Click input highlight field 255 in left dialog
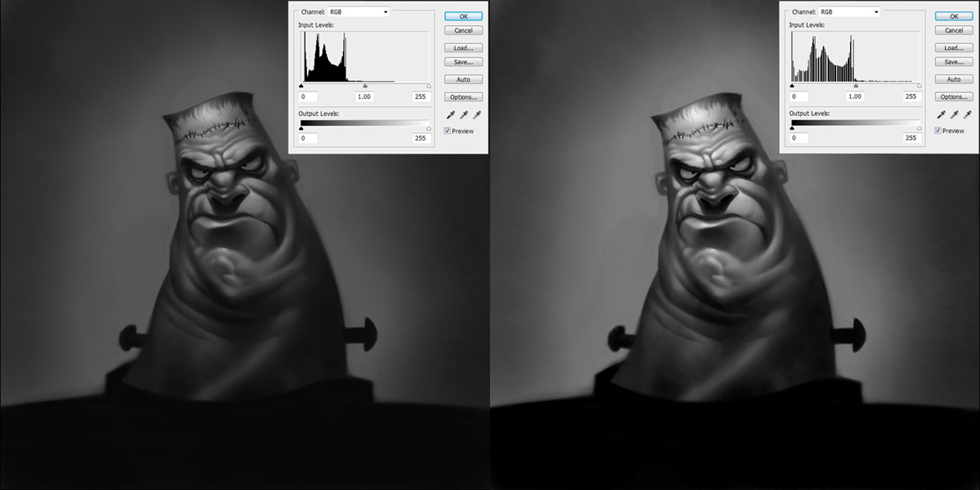 pyautogui.click(x=421, y=96)
